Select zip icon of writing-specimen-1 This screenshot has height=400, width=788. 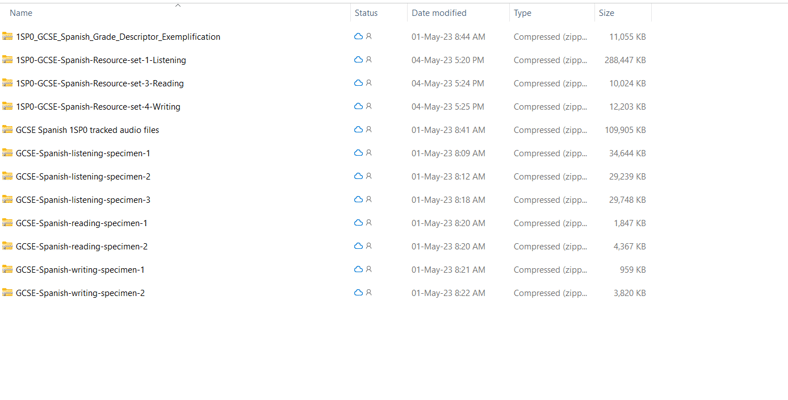pos(7,269)
